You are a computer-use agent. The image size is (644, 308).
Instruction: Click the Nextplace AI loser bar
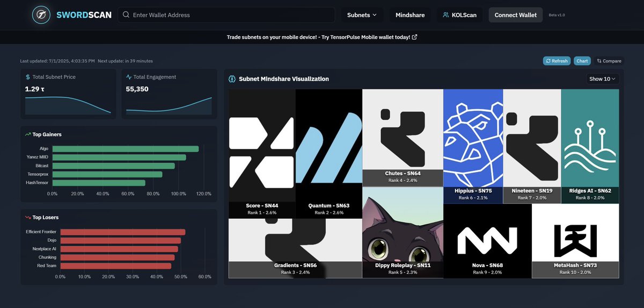[x=119, y=249]
